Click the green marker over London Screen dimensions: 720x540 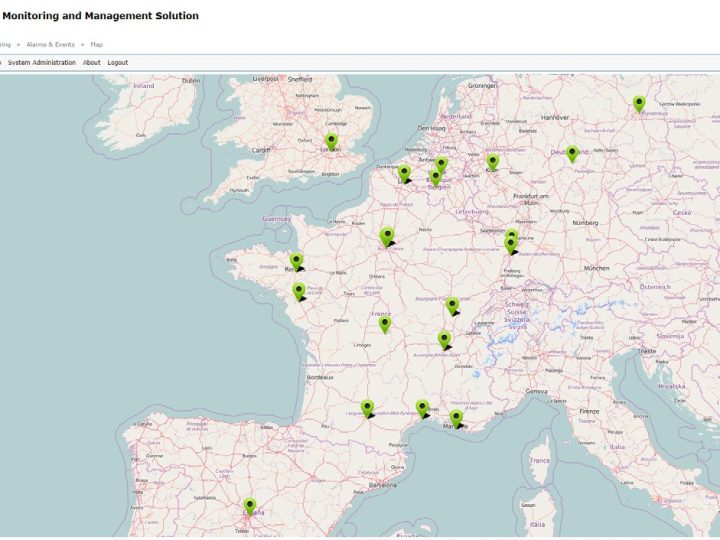(x=331, y=141)
